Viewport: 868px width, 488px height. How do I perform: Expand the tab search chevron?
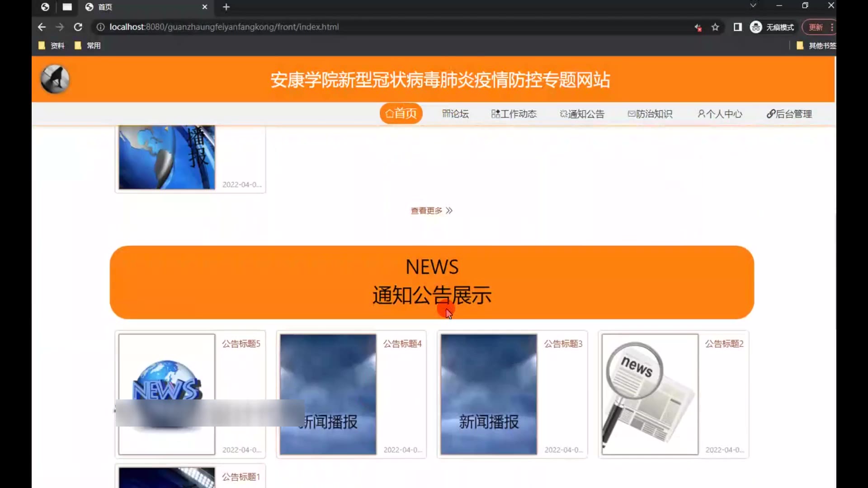(753, 5)
